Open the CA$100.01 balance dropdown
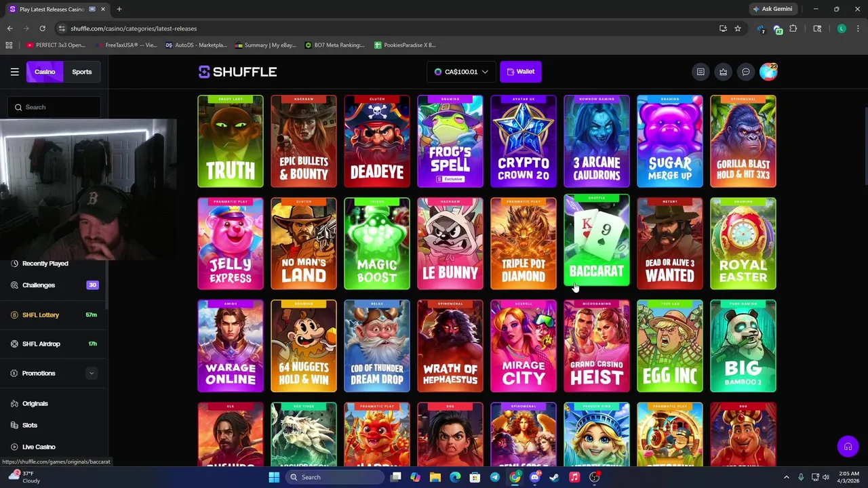Image resolution: width=868 pixels, height=488 pixels. coord(461,72)
